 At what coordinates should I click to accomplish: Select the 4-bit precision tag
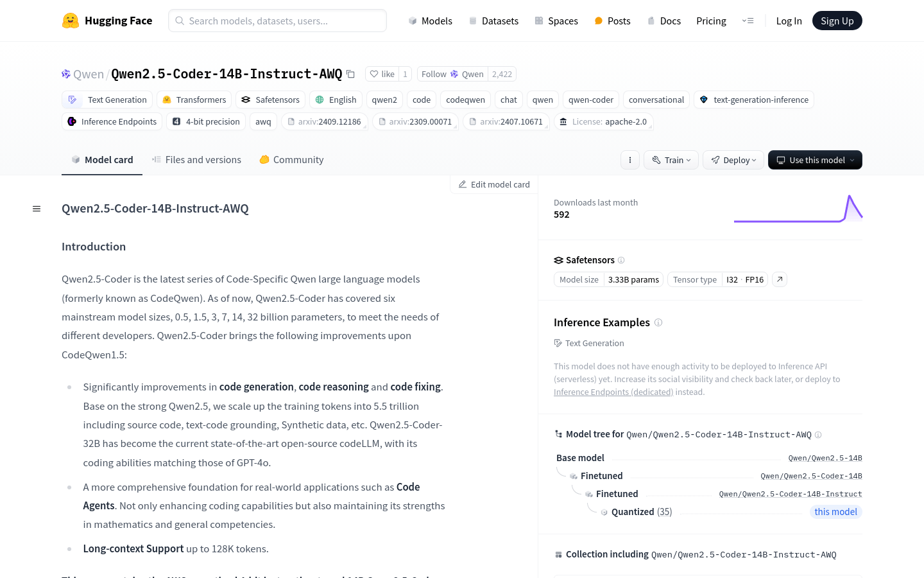coord(205,121)
